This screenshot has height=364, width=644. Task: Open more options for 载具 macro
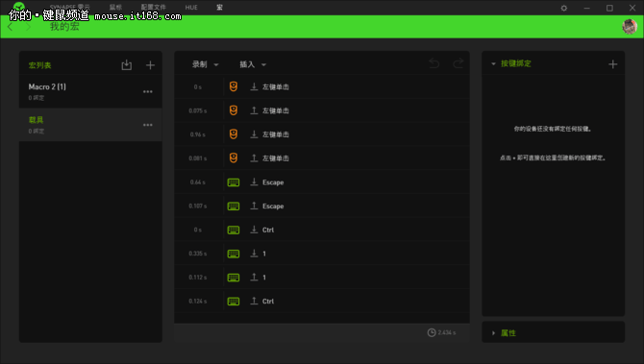[147, 125]
